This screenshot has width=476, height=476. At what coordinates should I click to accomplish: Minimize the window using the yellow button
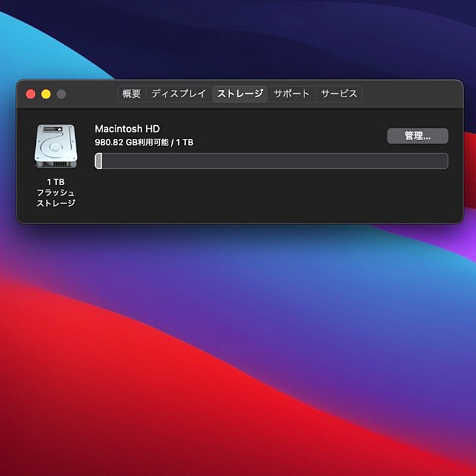pos(46,94)
